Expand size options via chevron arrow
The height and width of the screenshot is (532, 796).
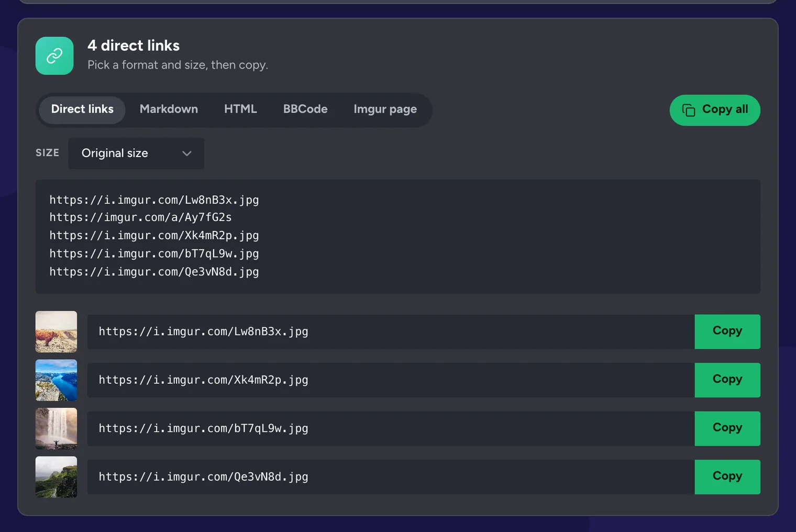[187, 153]
